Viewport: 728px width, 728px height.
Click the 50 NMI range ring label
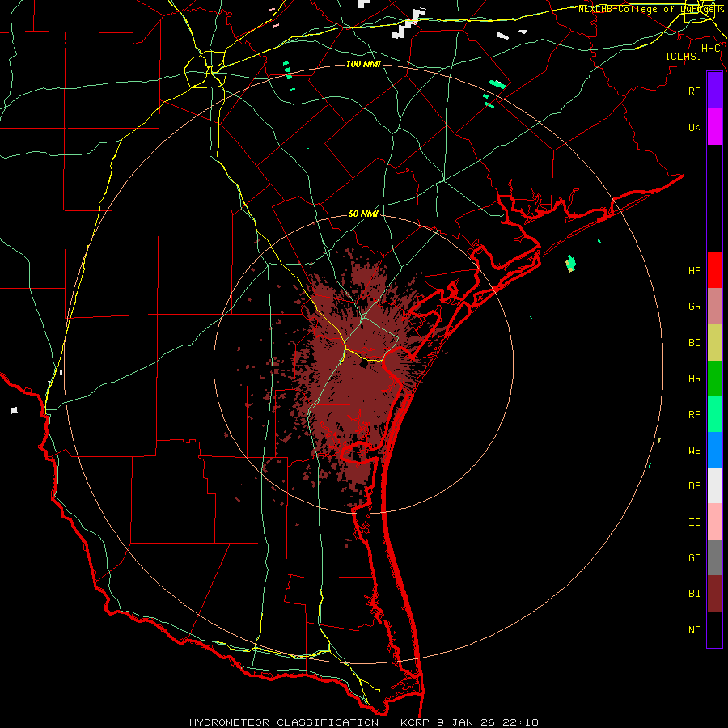[363, 214]
